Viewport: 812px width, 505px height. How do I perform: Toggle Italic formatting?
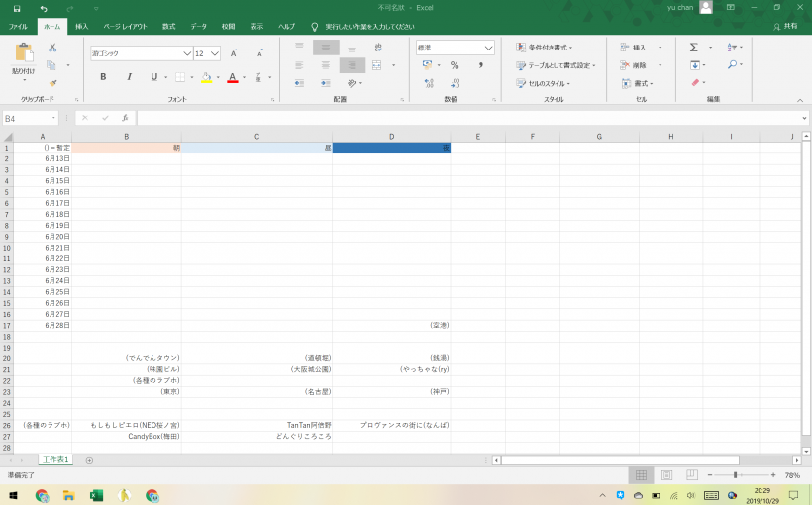(129, 77)
